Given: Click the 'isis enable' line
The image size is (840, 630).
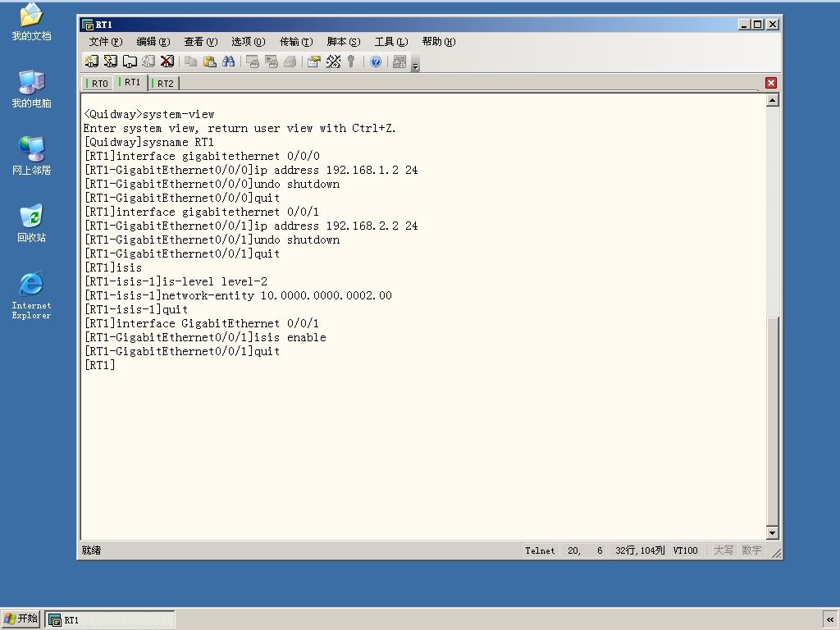Looking at the screenshot, I should point(205,337).
